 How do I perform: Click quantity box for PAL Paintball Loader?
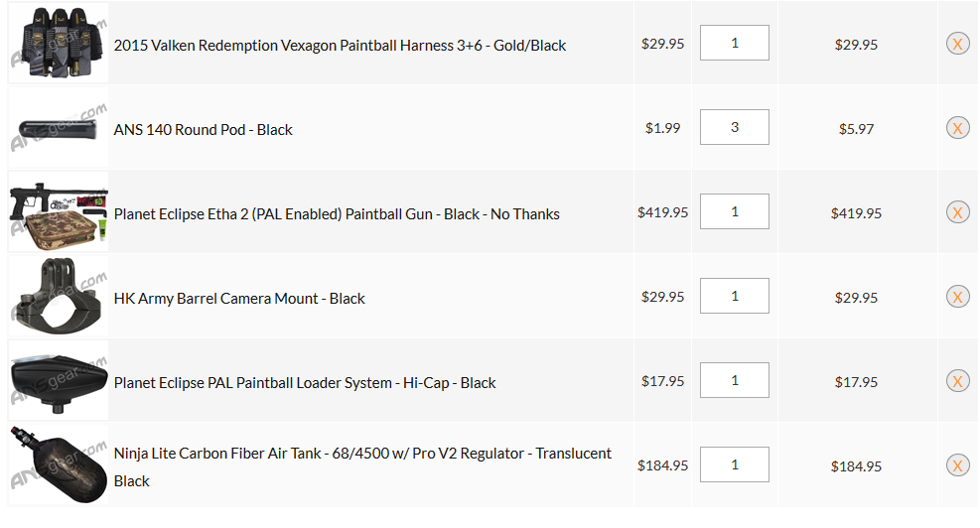click(734, 381)
